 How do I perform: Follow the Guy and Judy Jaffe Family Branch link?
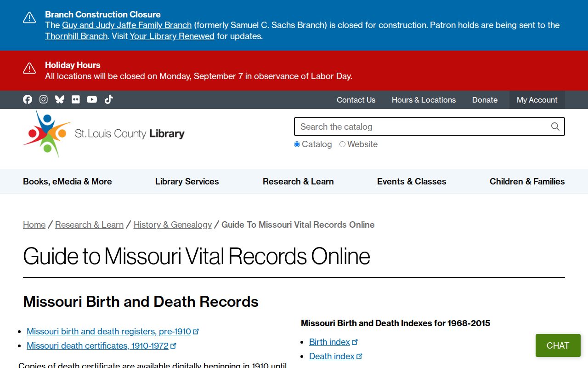pos(127,25)
